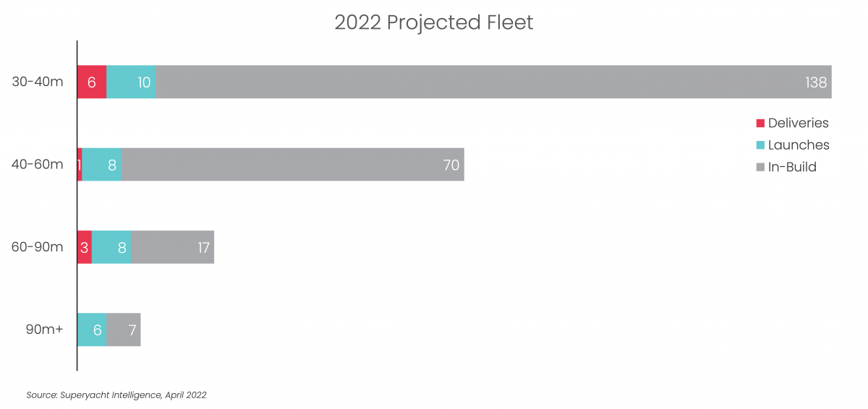Click the 60-90m red deliveries segment showing 3
The width and height of the screenshot is (868, 409).
pyautogui.click(x=85, y=247)
